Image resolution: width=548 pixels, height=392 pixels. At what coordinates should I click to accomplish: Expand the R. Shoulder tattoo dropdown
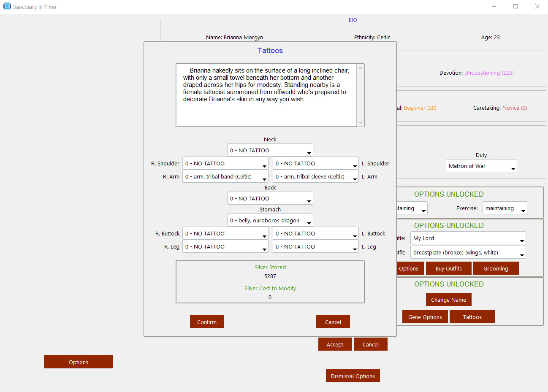(x=225, y=164)
